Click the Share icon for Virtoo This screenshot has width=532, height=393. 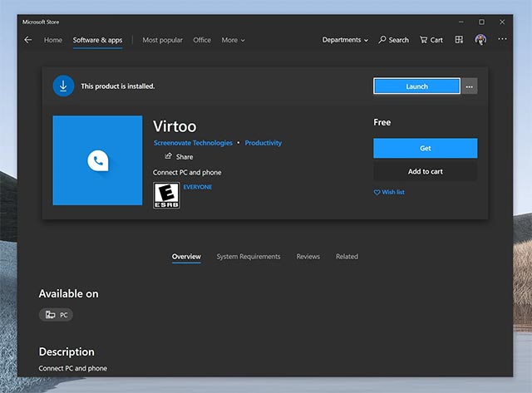169,156
